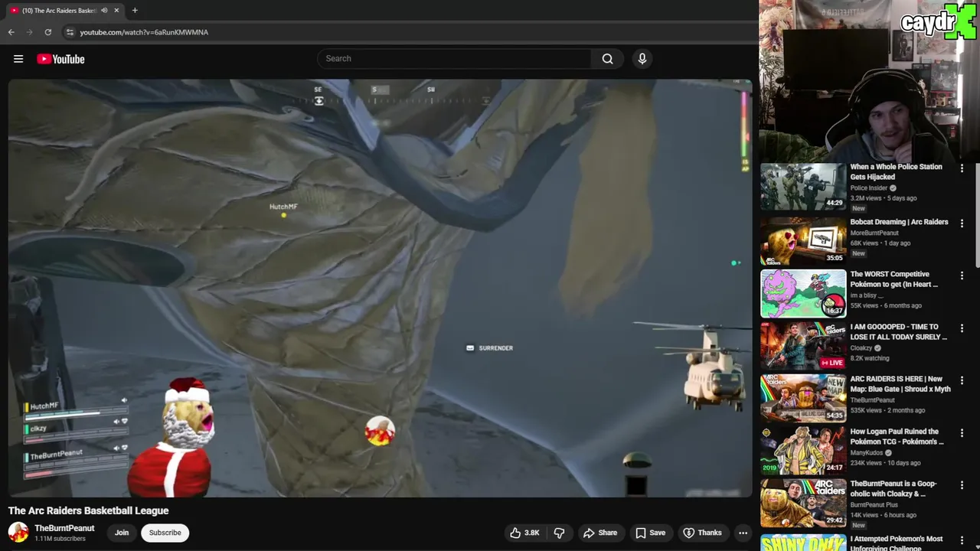Screen dimensions: 980x551
Task: Click the search magnifier button
Action: point(607,59)
